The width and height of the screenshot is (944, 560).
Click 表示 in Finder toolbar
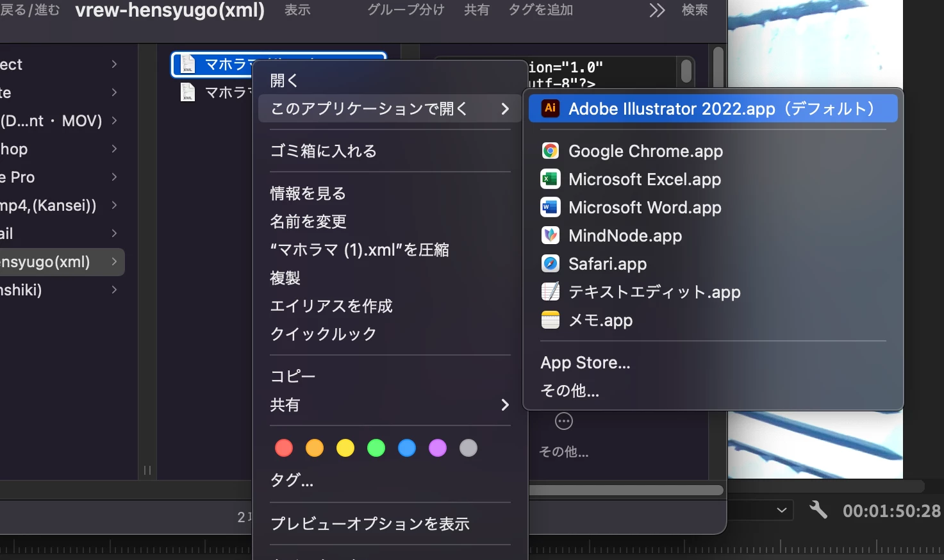click(297, 10)
